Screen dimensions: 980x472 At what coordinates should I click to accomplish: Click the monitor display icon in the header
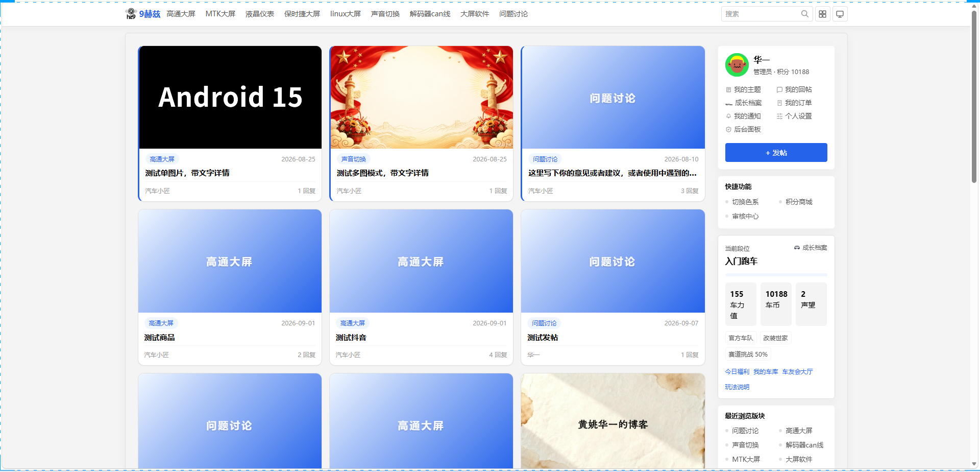tap(840, 14)
